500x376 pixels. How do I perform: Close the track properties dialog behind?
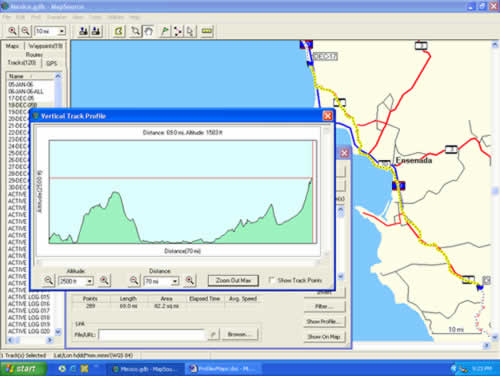point(344,153)
